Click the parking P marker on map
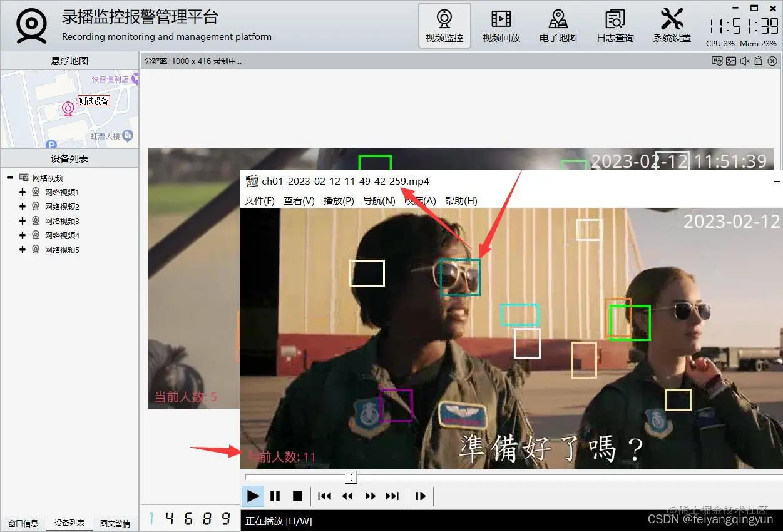 coord(51,144)
